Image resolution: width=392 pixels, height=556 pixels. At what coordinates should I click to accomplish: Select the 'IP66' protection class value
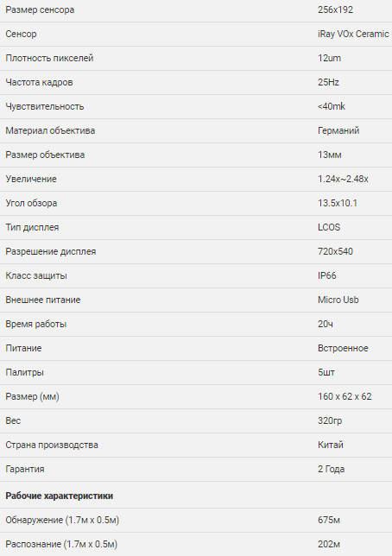(326, 275)
